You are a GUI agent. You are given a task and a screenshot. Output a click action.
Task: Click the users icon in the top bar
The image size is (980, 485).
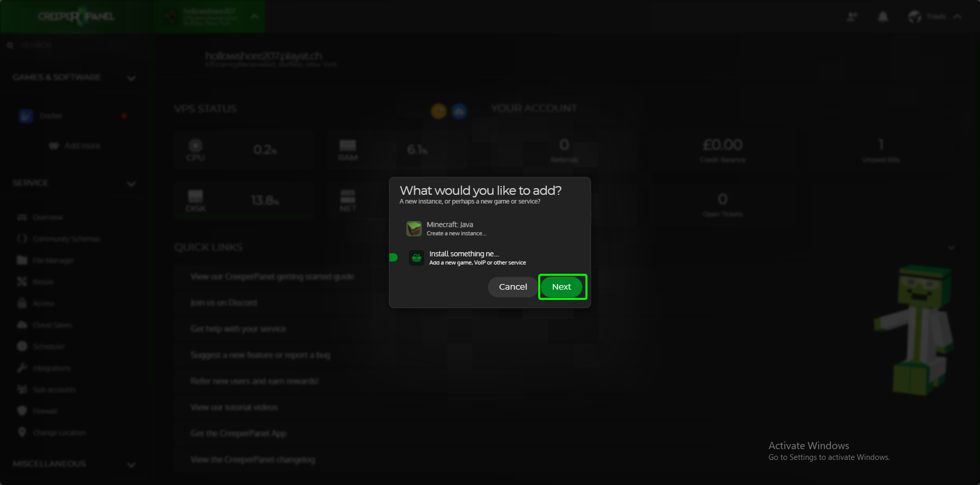click(852, 17)
